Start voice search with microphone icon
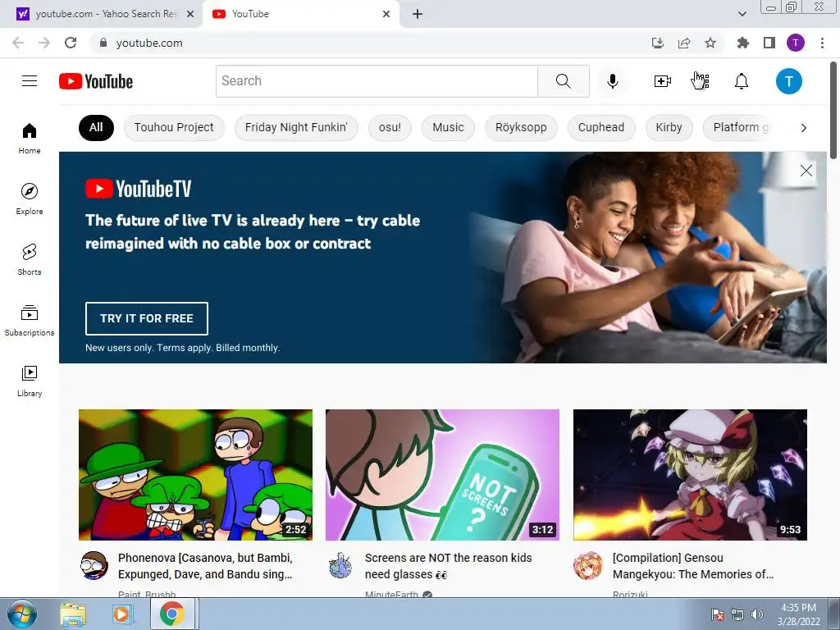 pos(612,81)
